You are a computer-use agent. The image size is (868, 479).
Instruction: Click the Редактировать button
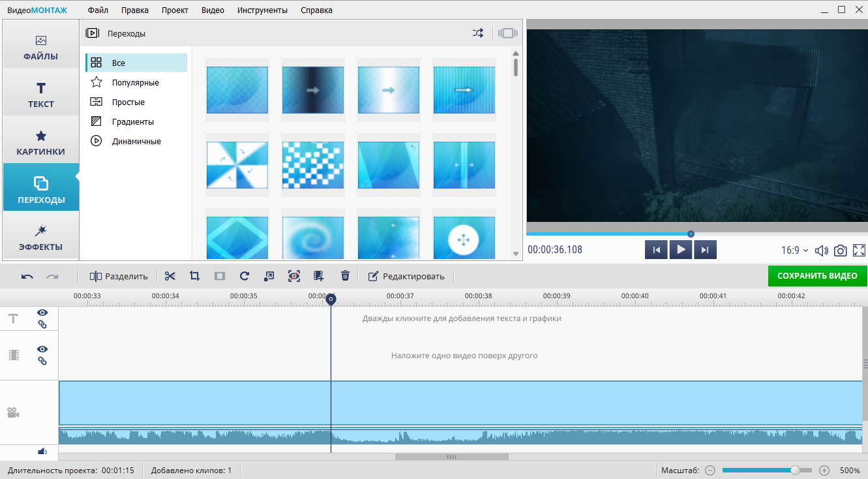(406, 276)
